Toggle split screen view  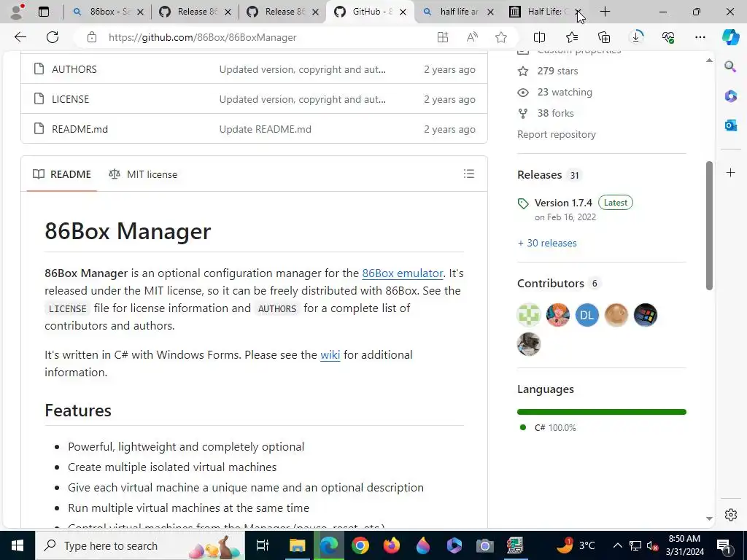pyautogui.click(x=539, y=37)
